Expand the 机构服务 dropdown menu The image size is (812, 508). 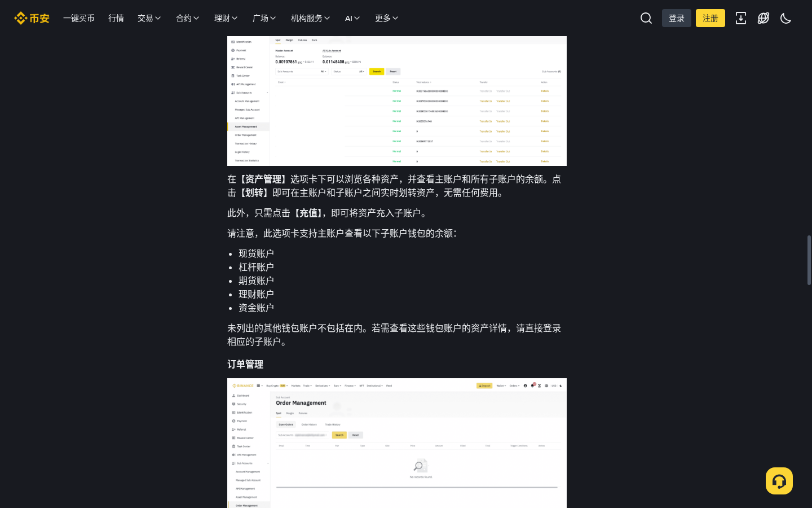(311, 18)
